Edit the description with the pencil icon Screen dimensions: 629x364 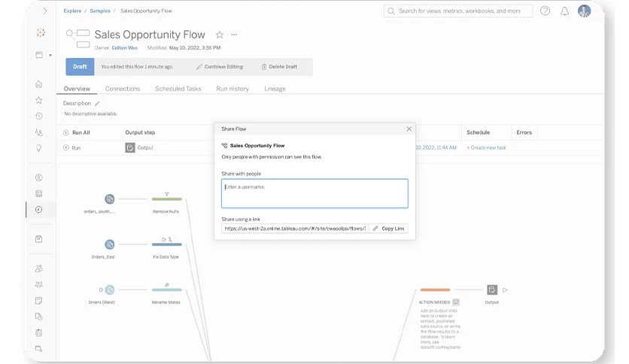tap(97, 104)
